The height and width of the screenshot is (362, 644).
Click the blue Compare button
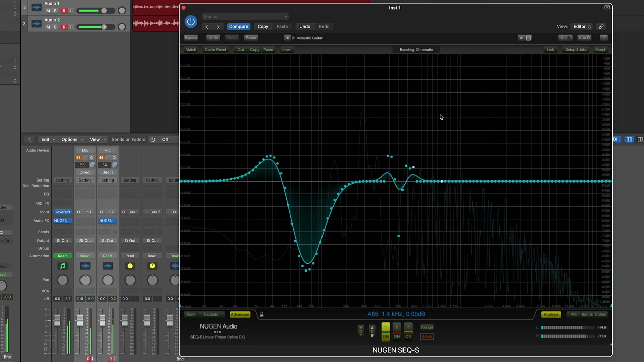(238, 27)
